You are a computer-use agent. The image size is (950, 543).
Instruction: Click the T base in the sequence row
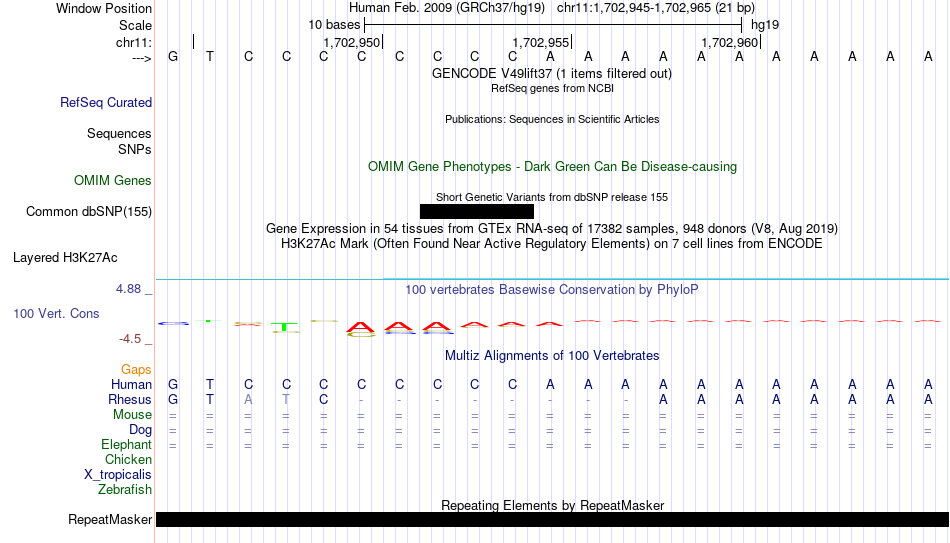[210, 56]
